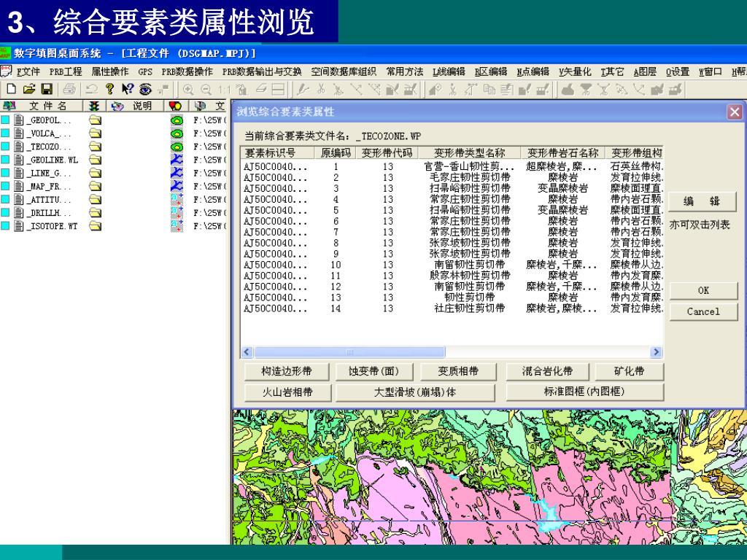
Task: Click the Cancel button
Action: point(704,311)
